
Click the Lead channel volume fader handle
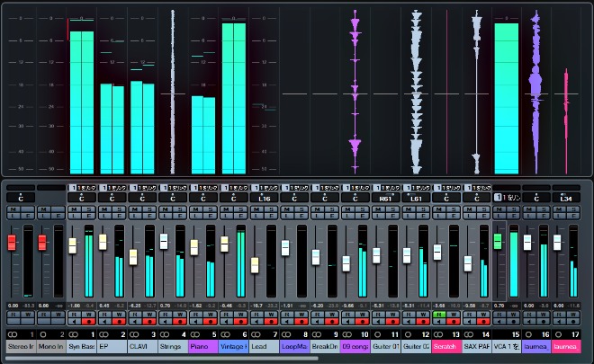point(255,265)
